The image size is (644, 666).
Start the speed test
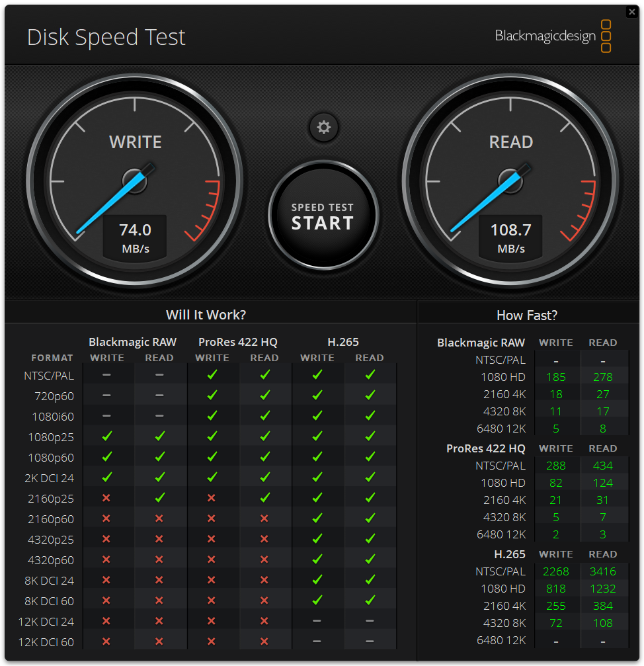click(x=323, y=216)
